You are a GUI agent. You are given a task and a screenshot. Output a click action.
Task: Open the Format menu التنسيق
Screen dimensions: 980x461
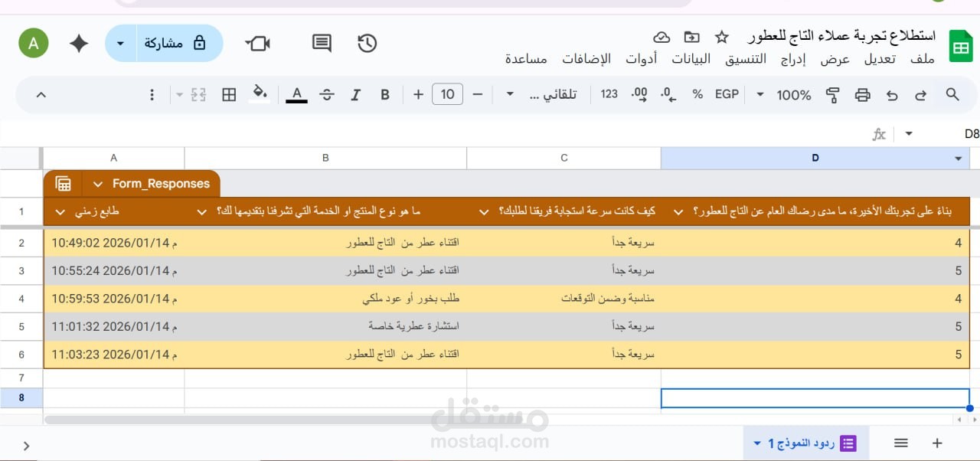[745, 59]
